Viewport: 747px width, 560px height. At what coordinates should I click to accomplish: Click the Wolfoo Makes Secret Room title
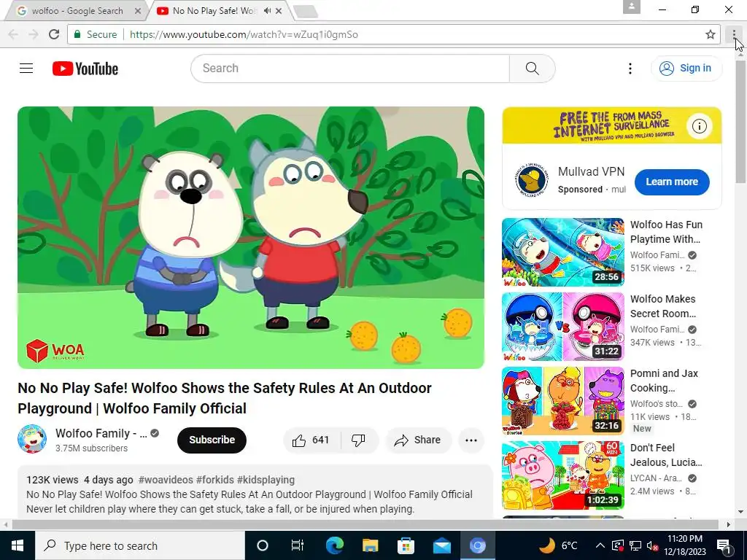click(x=663, y=306)
